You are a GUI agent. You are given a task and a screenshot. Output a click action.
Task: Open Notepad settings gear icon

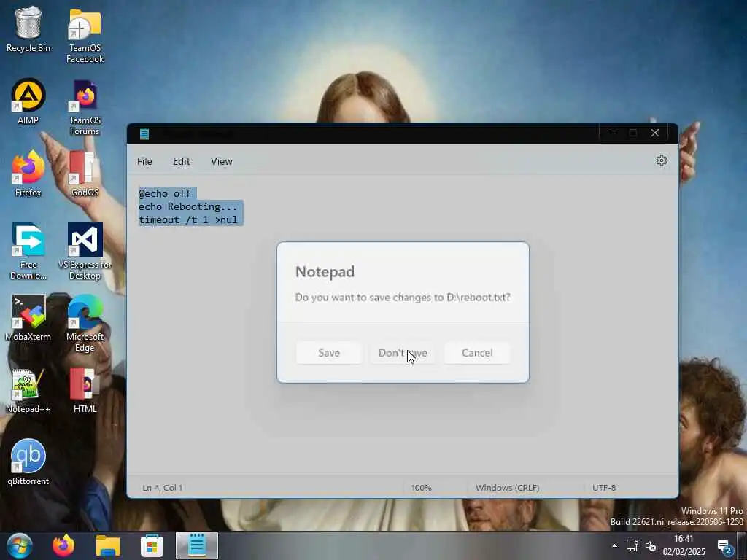661,160
